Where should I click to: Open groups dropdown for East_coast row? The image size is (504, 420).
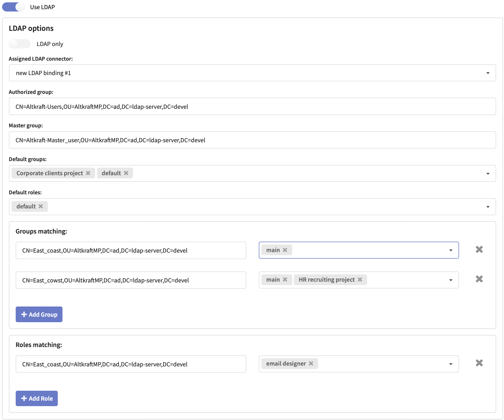tap(451, 250)
